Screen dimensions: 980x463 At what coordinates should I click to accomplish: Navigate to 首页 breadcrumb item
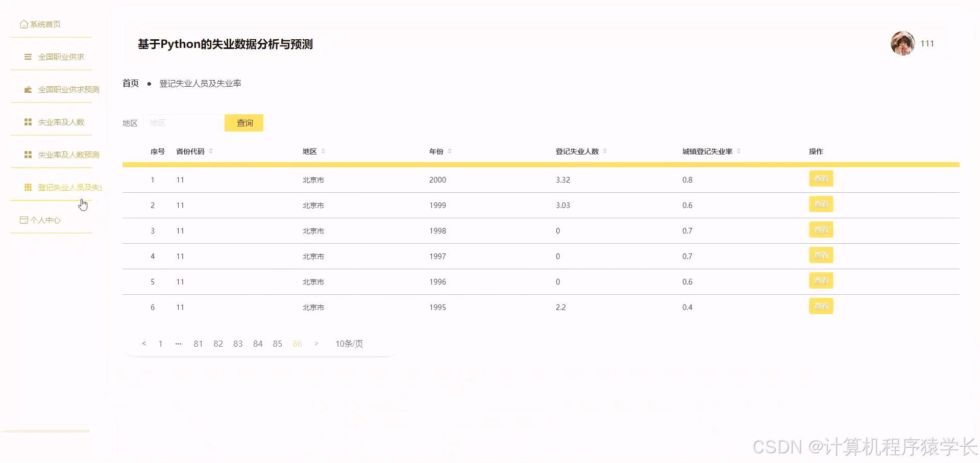(x=130, y=83)
